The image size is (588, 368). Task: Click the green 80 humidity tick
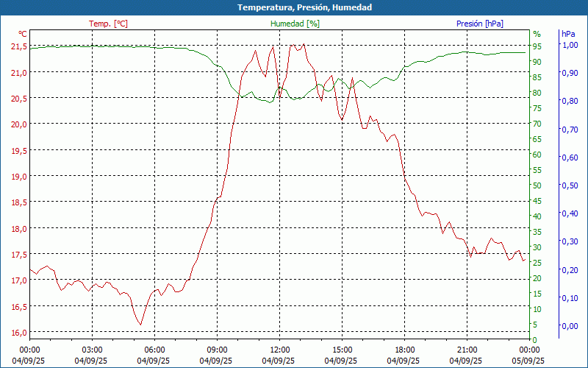pos(537,93)
